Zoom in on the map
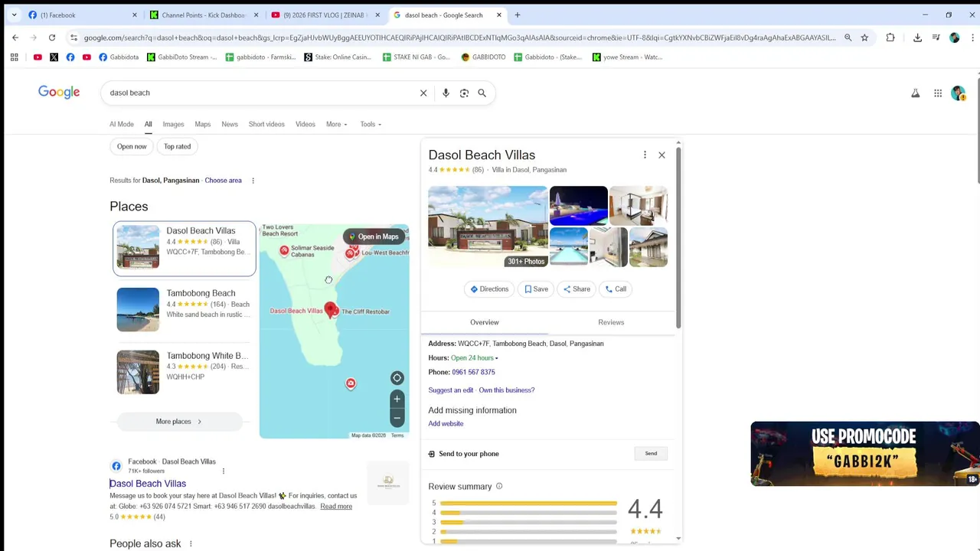The image size is (980, 551). coord(397,399)
